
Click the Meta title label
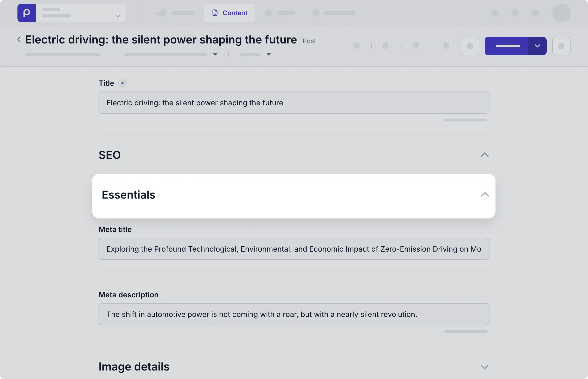(115, 229)
